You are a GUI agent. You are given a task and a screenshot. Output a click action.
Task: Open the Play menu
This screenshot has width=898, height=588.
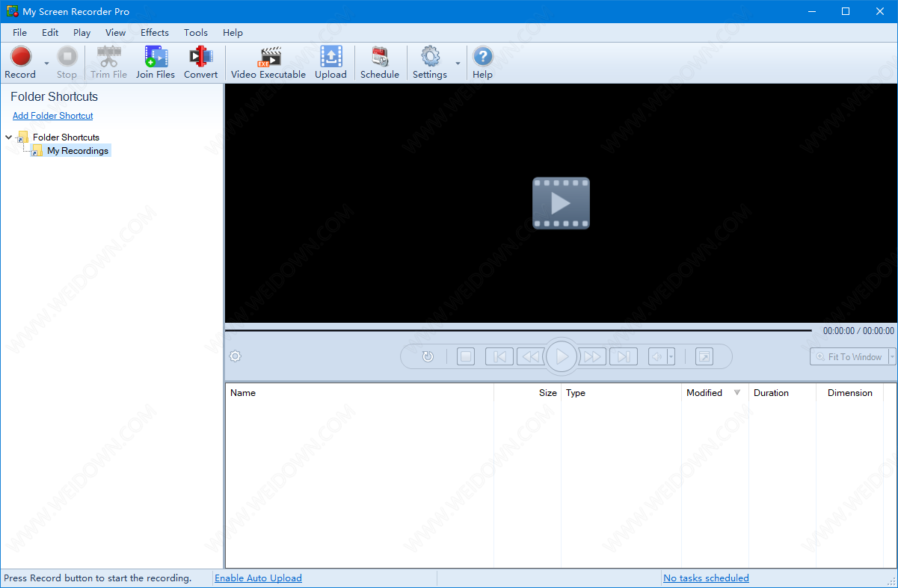click(x=82, y=32)
